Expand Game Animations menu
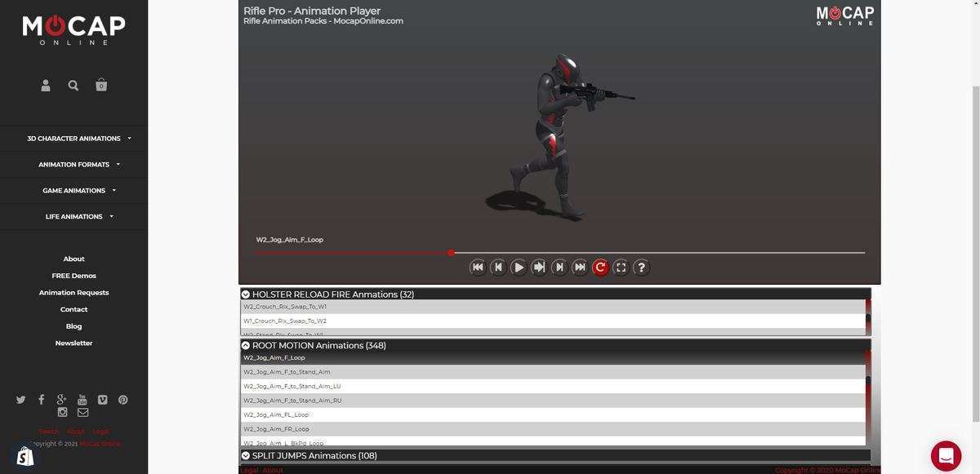The width and height of the screenshot is (980, 474). (x=79, y=191)
